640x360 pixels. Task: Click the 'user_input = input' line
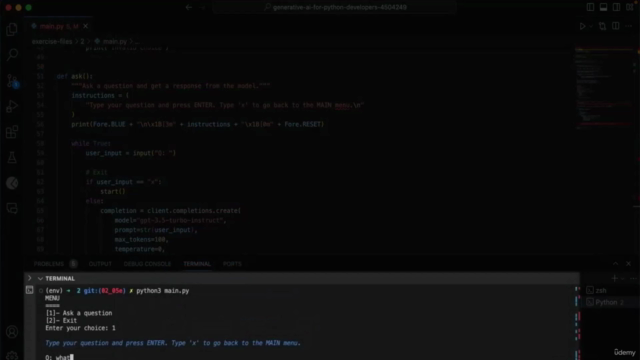pyautogui.click(x=131, y=153)
